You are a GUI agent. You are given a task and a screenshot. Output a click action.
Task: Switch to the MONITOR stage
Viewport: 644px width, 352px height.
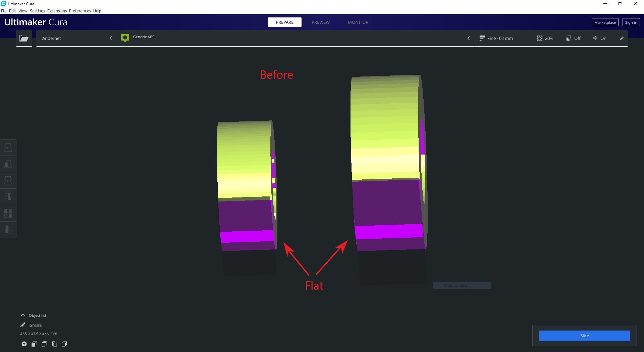pos(358,22)
